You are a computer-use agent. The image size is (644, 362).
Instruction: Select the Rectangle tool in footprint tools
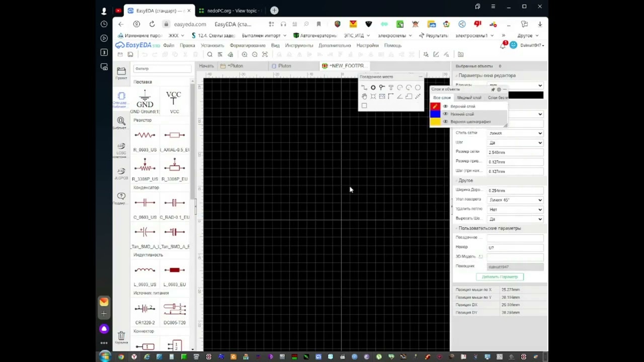(x=364, y=106)
